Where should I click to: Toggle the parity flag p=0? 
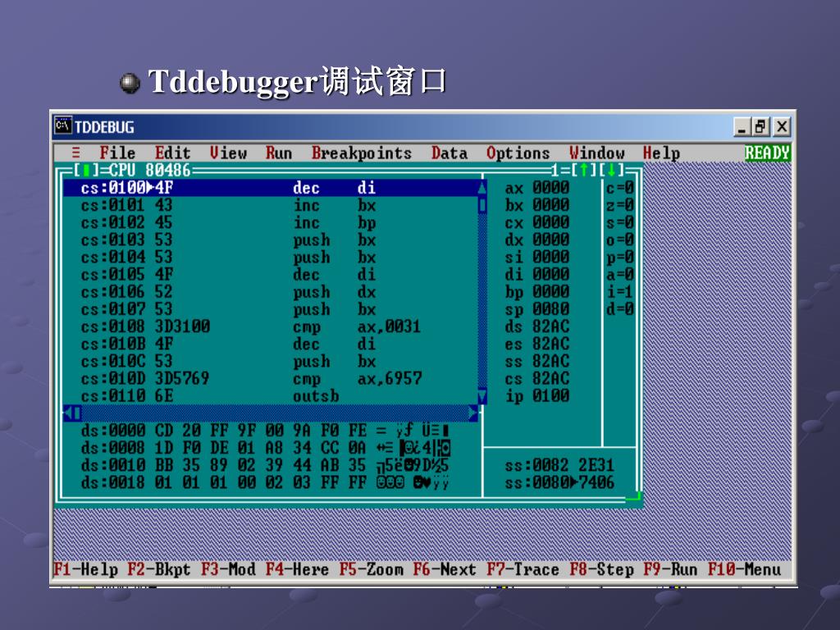click(x=620, y=258)
